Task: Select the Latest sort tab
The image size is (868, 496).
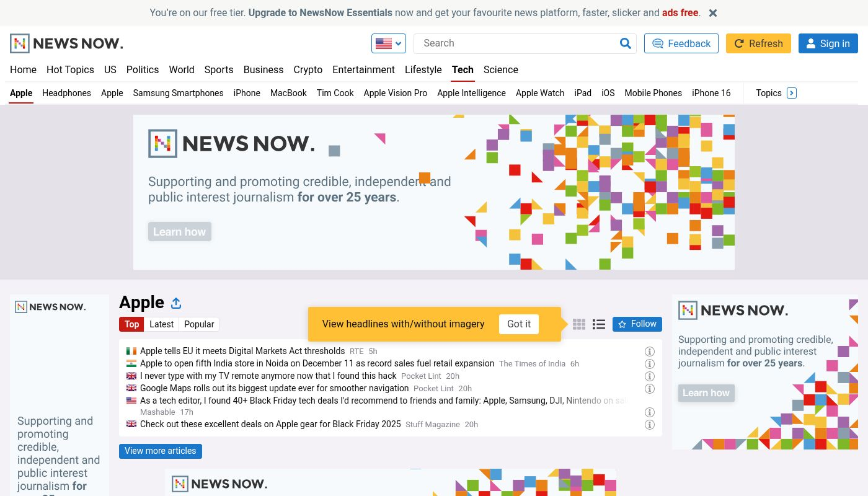Action: pyautogui.click(x=161, y=324)
